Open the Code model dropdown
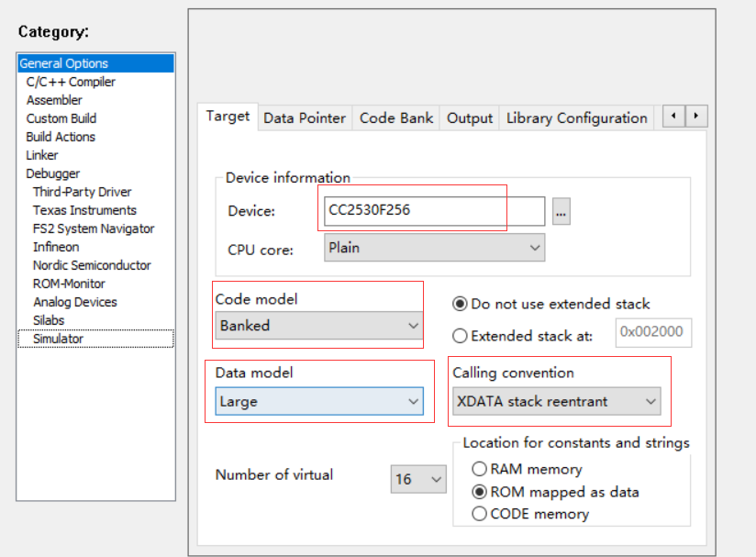This screenshot has height=557, width=756. (x=318, y=326)
